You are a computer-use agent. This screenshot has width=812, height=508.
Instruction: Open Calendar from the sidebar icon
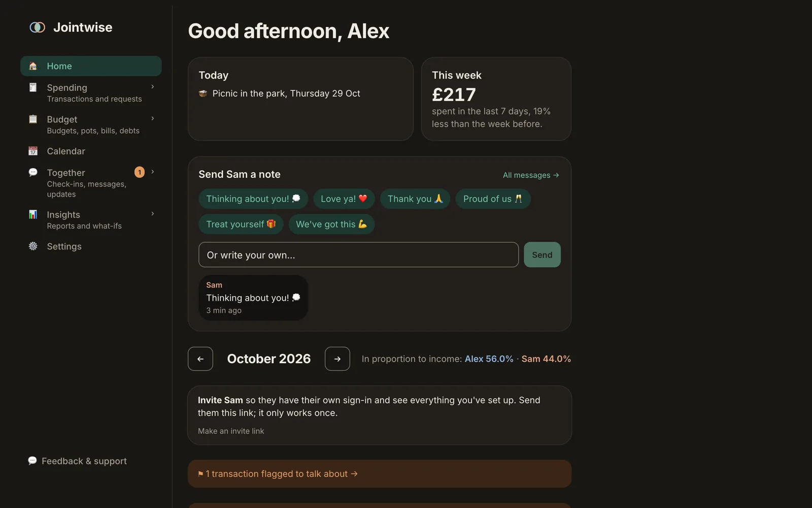pyautogui.click(x=33, y=151)
